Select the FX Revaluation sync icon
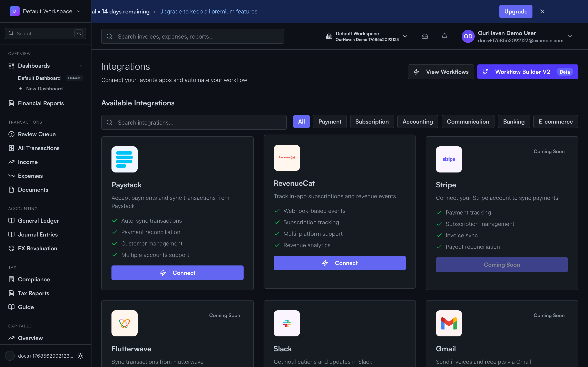Image resolution: width=588 pixels, height=367 pixels. pos(11,248)
